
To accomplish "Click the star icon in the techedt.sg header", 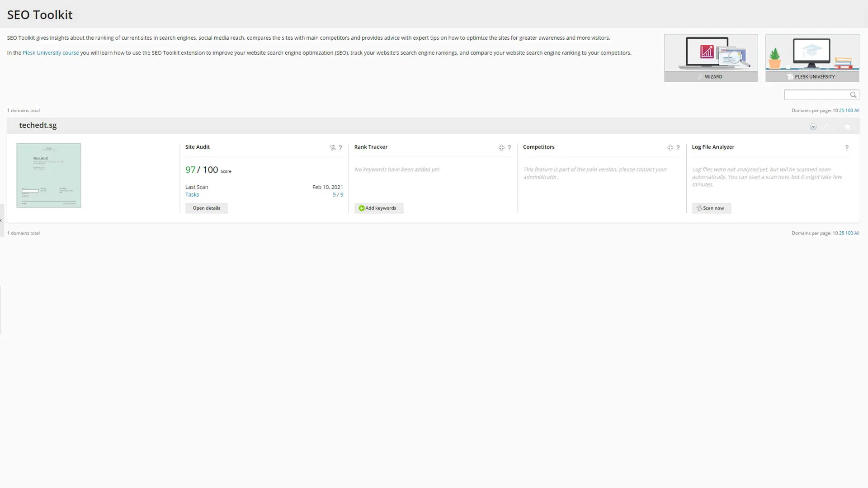I will point(847,127).
